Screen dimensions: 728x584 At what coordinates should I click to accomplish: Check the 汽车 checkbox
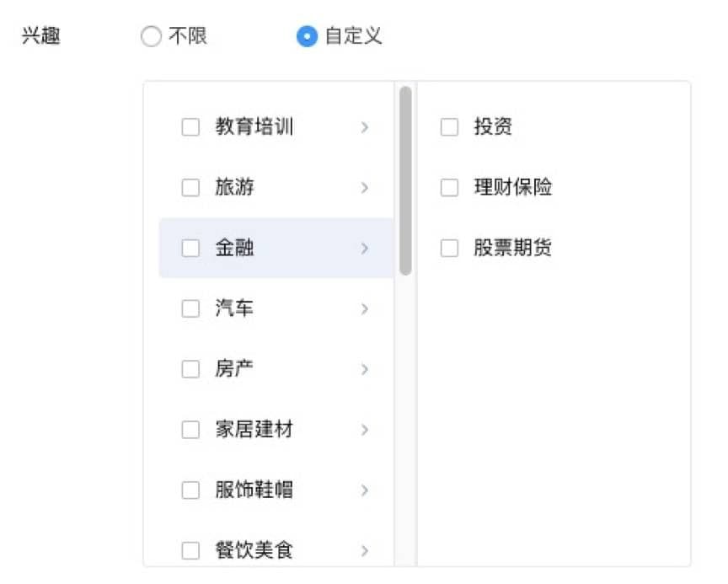(190, 308)
